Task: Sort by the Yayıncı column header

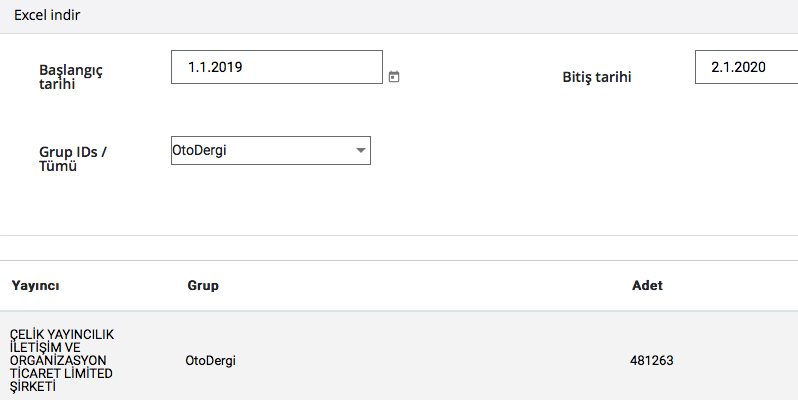Action: click(36, 286)
